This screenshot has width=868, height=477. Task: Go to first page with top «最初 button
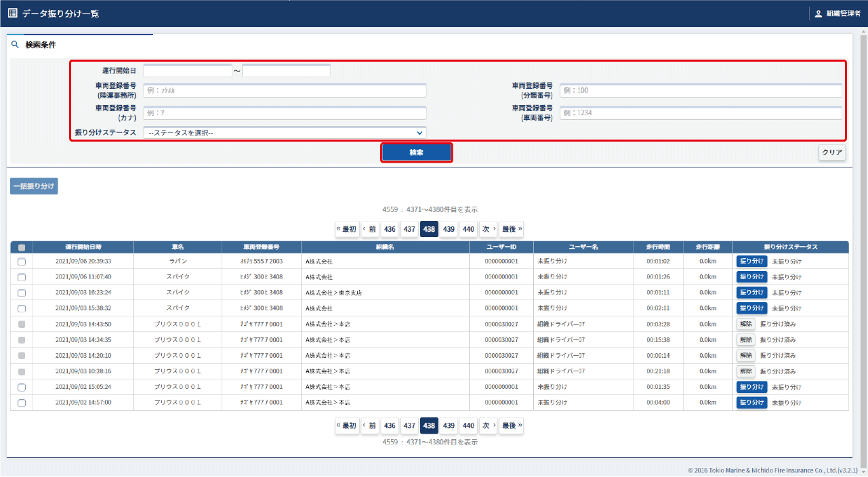347,229
